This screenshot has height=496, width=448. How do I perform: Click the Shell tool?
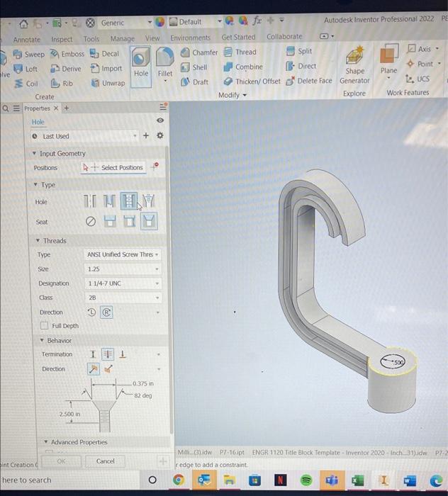pyautogui.click(x=194, y=67)
